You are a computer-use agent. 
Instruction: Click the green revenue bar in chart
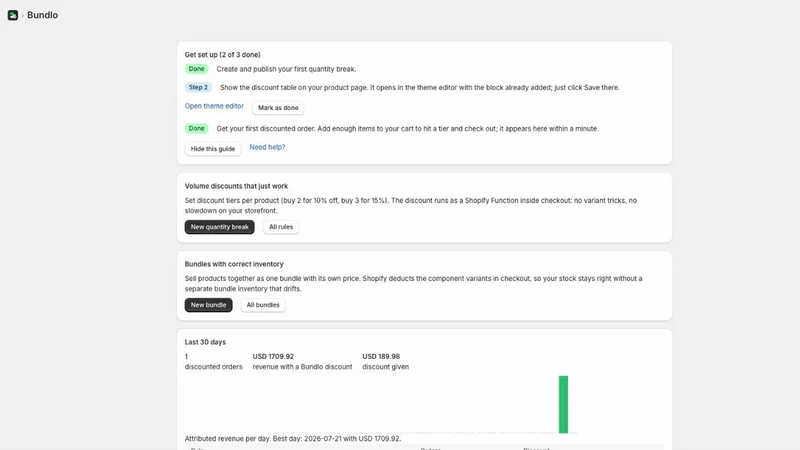(563, 405)
